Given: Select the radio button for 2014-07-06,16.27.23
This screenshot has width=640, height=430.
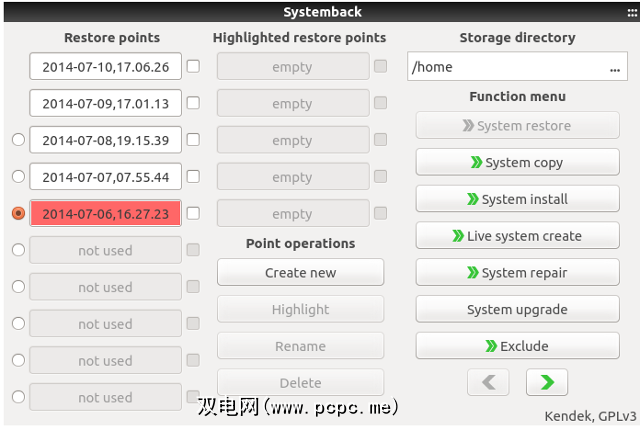Looking at the screenshot, I should (x=18, y=213).
